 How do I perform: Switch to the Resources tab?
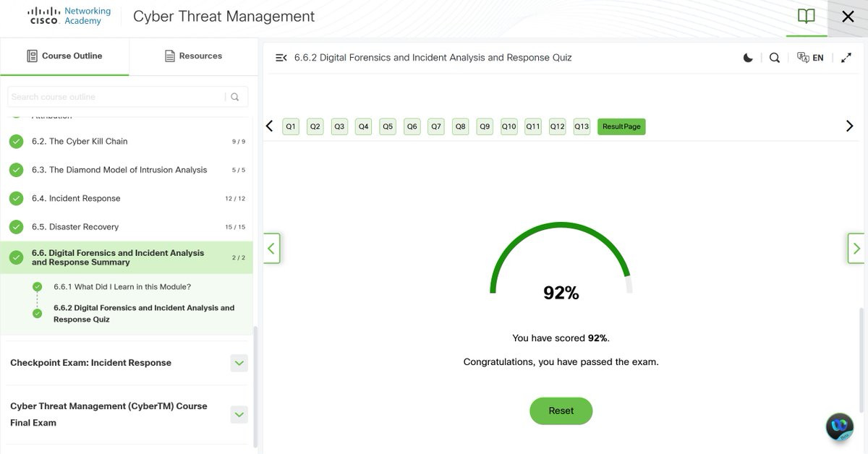point(193,56)
